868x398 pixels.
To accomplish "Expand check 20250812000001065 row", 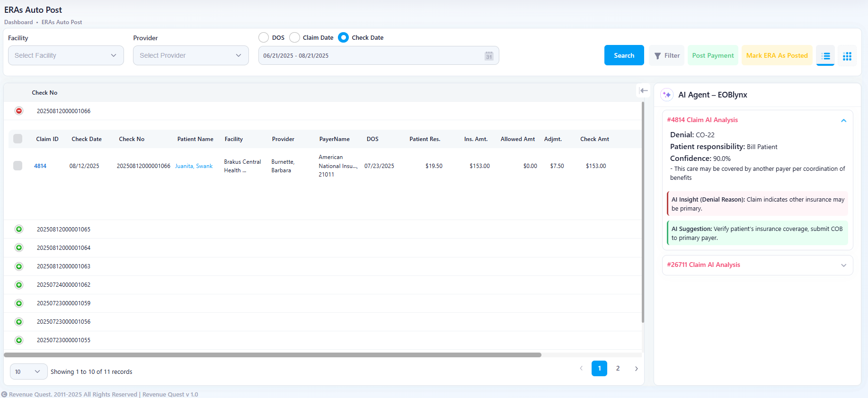I will click(19, 229).
